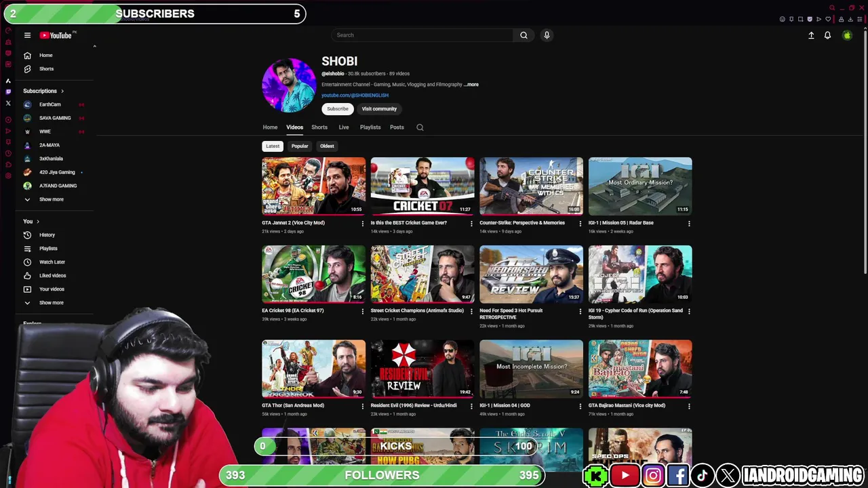
Task: Play the GTA Jannat 2 video thumbnail
Action: point(314,186)
